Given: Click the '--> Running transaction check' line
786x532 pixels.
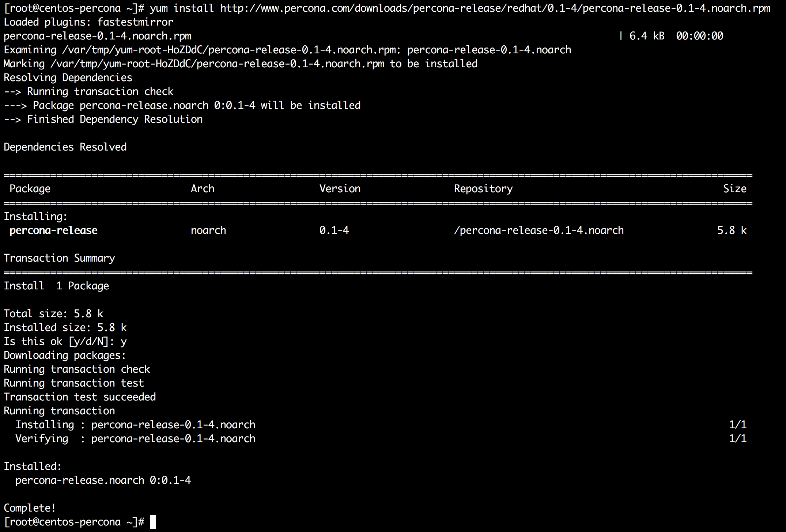Looking at the screenshot, I should [x=88, y=91].
